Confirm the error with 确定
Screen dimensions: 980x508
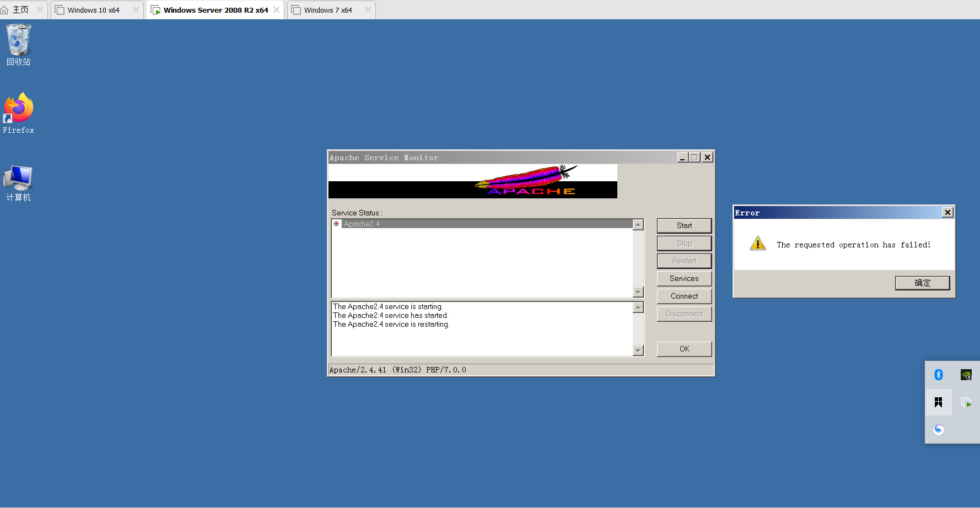tap(922, 283)
